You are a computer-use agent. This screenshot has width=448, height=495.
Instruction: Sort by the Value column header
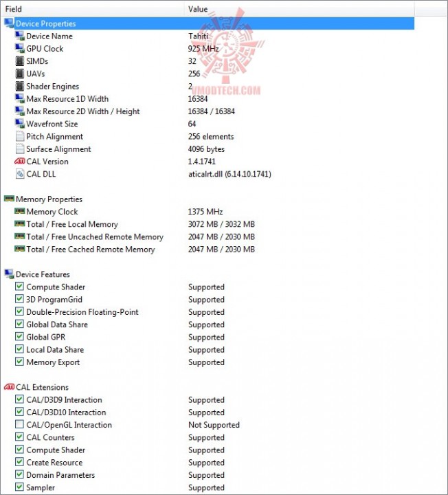point(299,9)
